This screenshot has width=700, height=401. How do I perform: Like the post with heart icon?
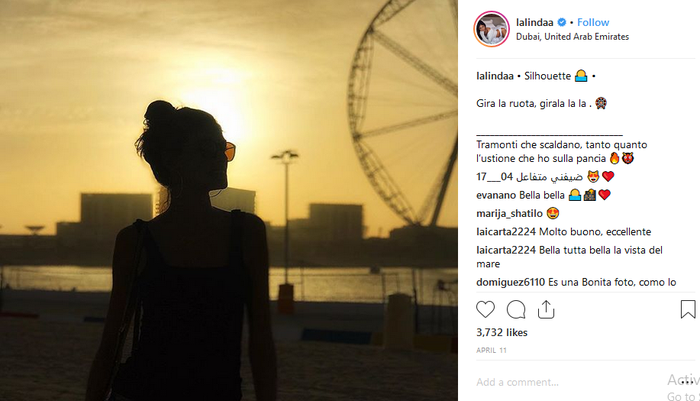click(485, 309)
